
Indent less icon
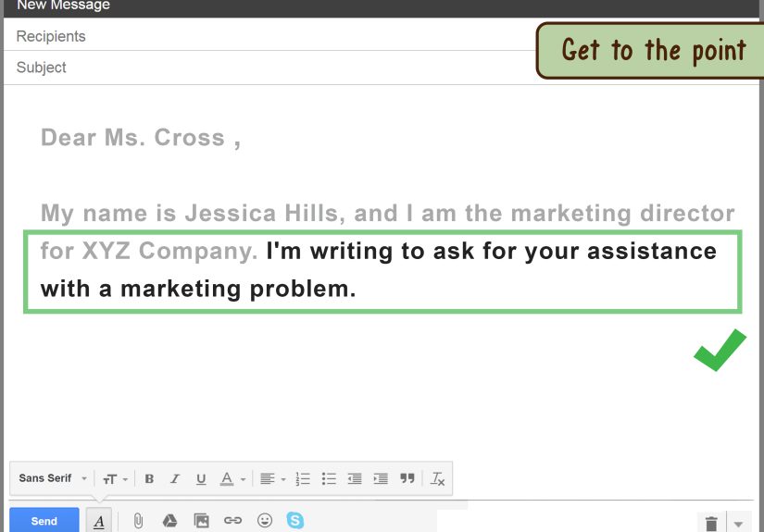(x=355, y=479)
